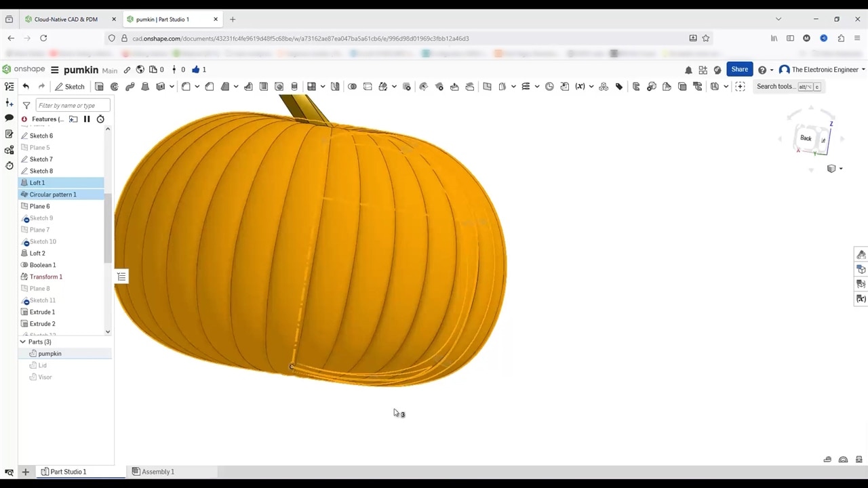The height and width of the screenshot is (488, 868).
Task: Open the Variable tool
Action: [x=580, y=86]
